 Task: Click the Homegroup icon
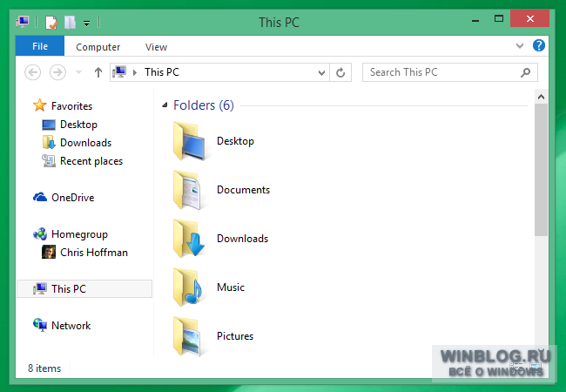click(x=40, y=234)
